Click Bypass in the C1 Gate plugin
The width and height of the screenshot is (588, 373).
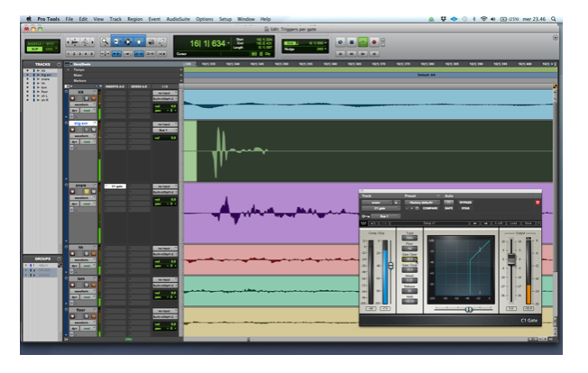(x=465, y=202)
